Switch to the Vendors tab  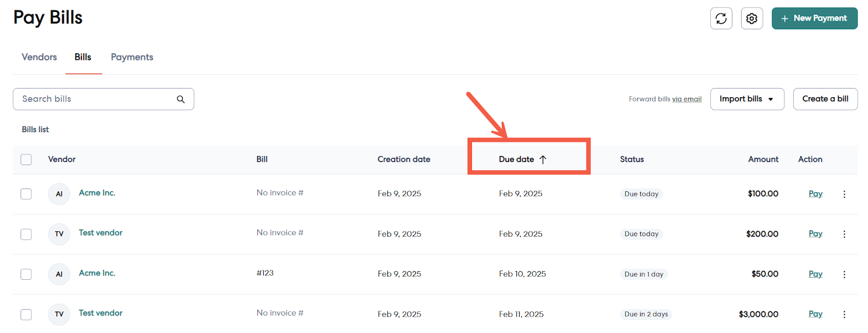point(39,57)
